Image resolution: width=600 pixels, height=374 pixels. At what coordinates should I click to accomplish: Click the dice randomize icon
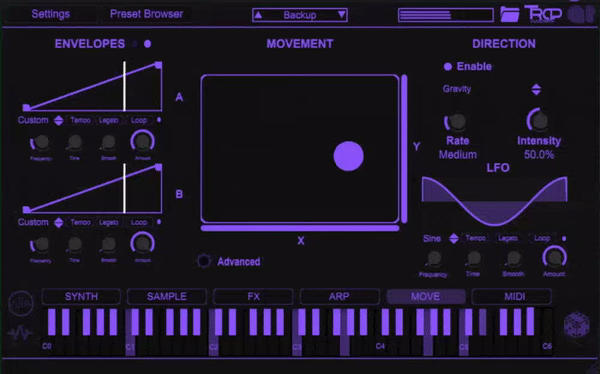[x=577, y=325]
